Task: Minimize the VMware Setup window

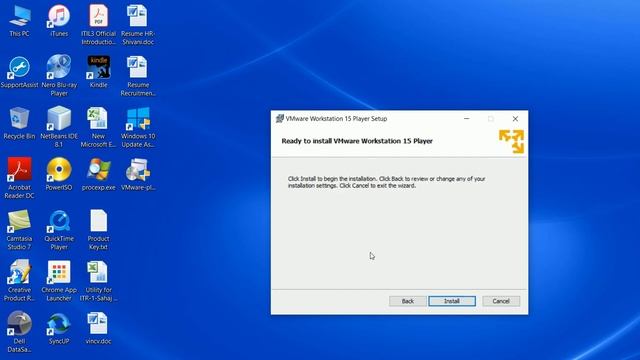Action: tap(467, 118)
